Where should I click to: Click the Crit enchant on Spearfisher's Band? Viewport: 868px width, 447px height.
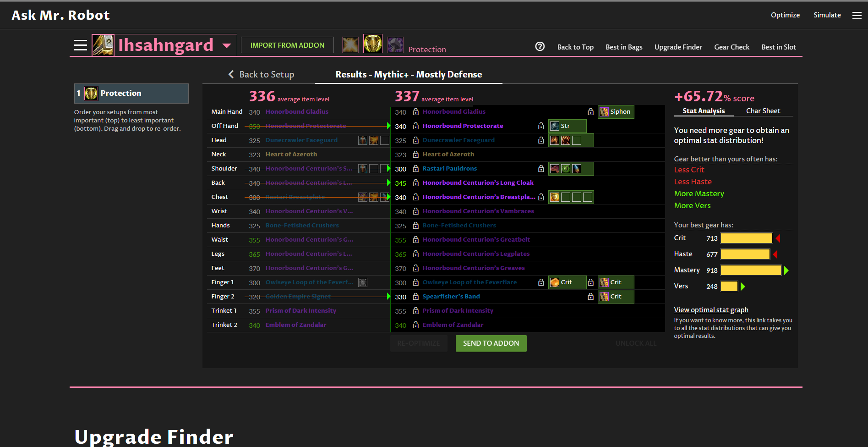pos(616,297)
